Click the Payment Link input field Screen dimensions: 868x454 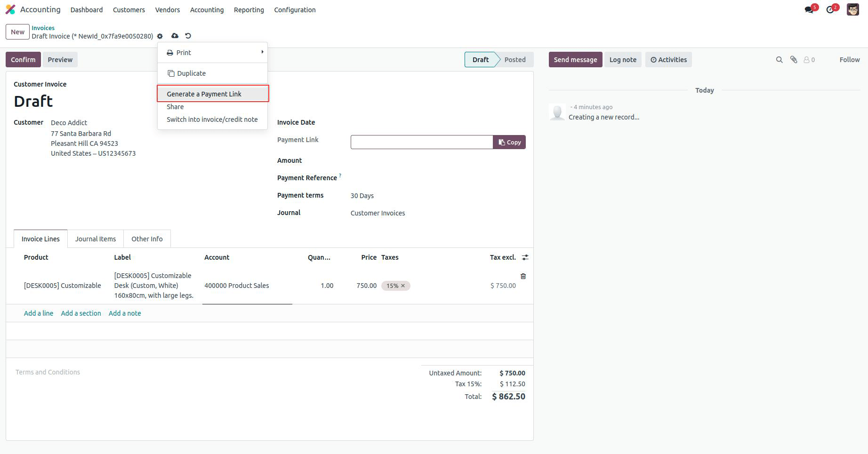[422, 142]
